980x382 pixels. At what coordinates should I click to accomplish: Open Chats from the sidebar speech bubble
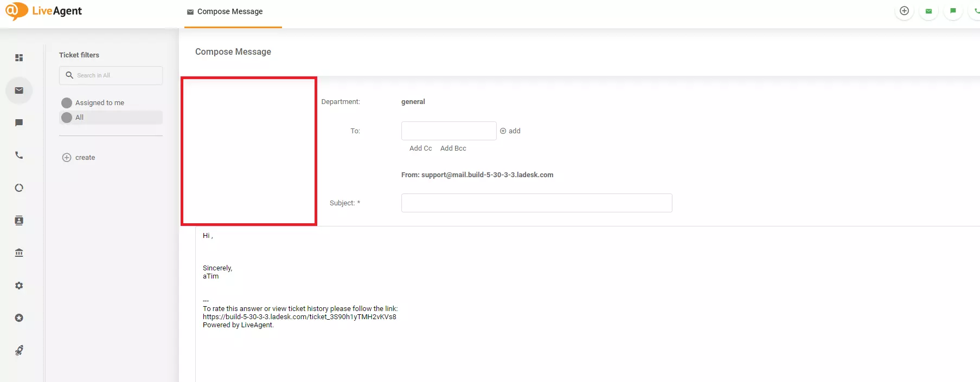(19, 123)
